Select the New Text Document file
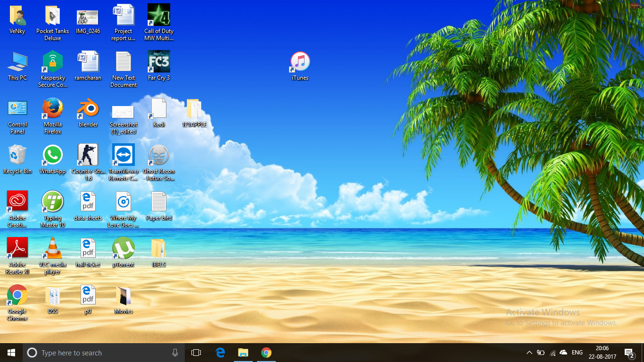The height and width of the screenshot is (362, 644). coord(124,69)
